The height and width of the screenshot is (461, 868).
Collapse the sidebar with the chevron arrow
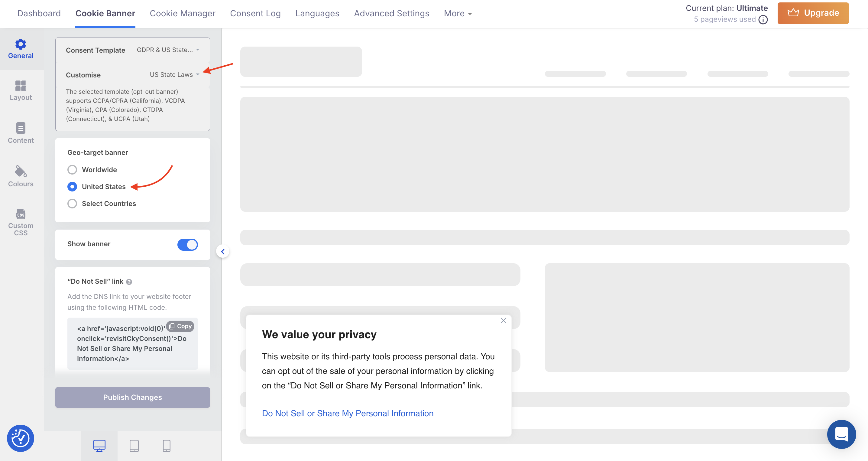point(223,252)
